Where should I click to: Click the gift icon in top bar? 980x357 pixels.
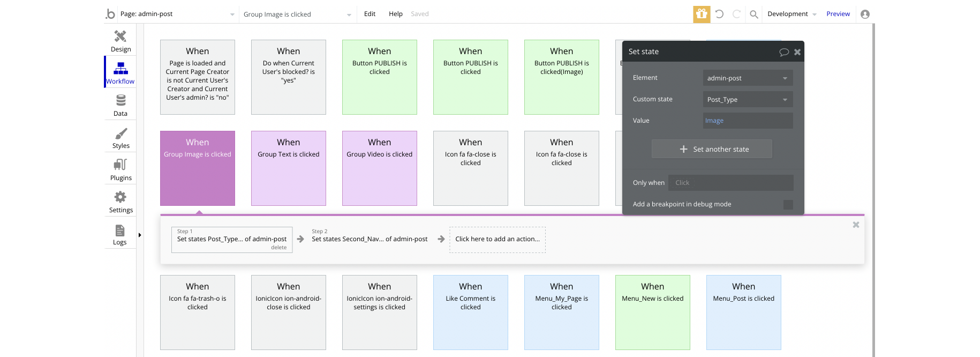tap(702, 14)
